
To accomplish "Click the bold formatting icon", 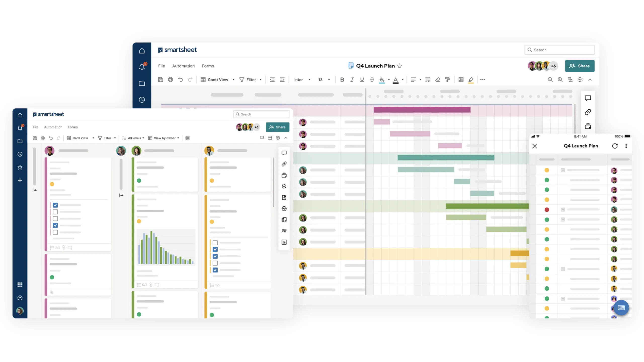I will pyautogui.click(x=342, y=80).
